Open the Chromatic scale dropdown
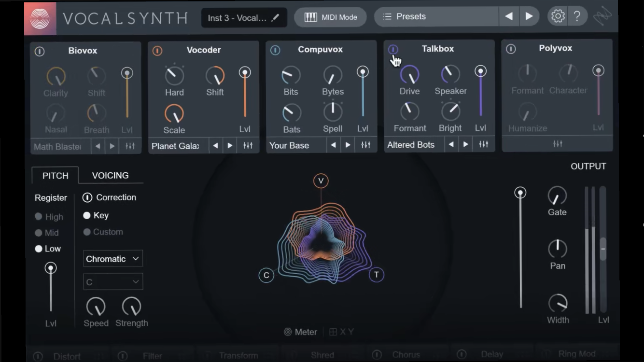Image resolution: width=644 pixels, height=362 pixels. pyautogui.click(x=112, y=258)
